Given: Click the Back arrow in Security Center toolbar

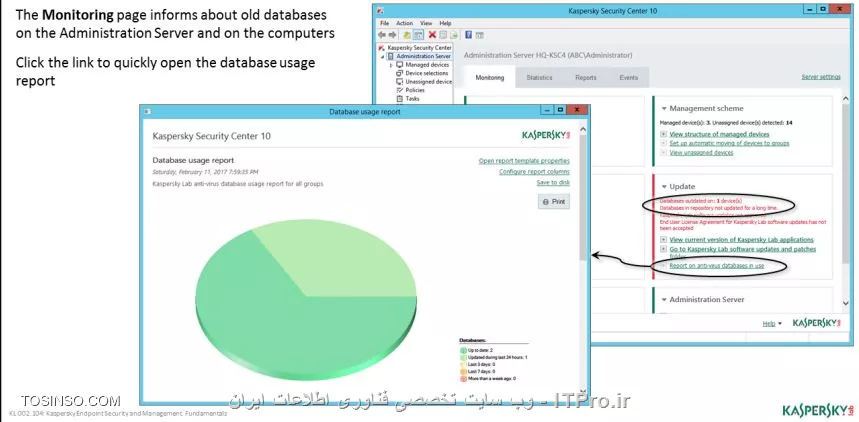Looking at the screenshot, I should pos(382,35).
